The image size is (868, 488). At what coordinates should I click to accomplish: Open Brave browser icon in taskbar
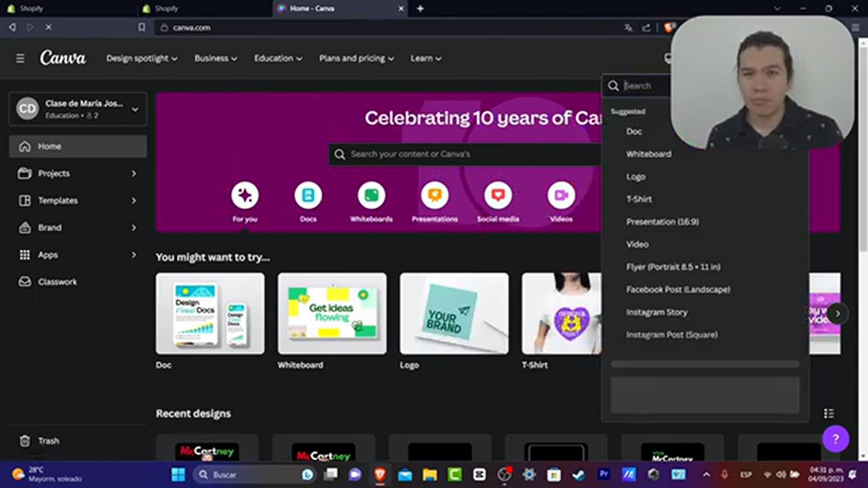380,474
